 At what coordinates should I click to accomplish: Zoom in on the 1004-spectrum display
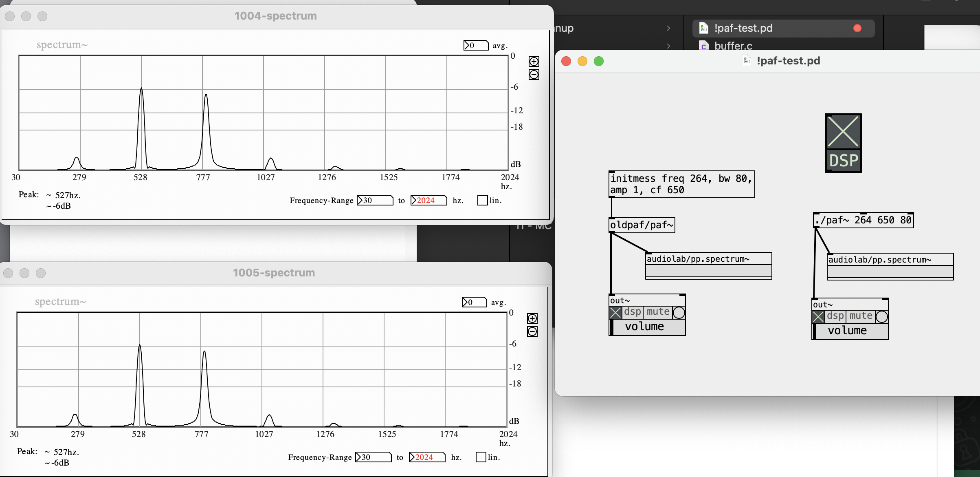tap(534, 61)
